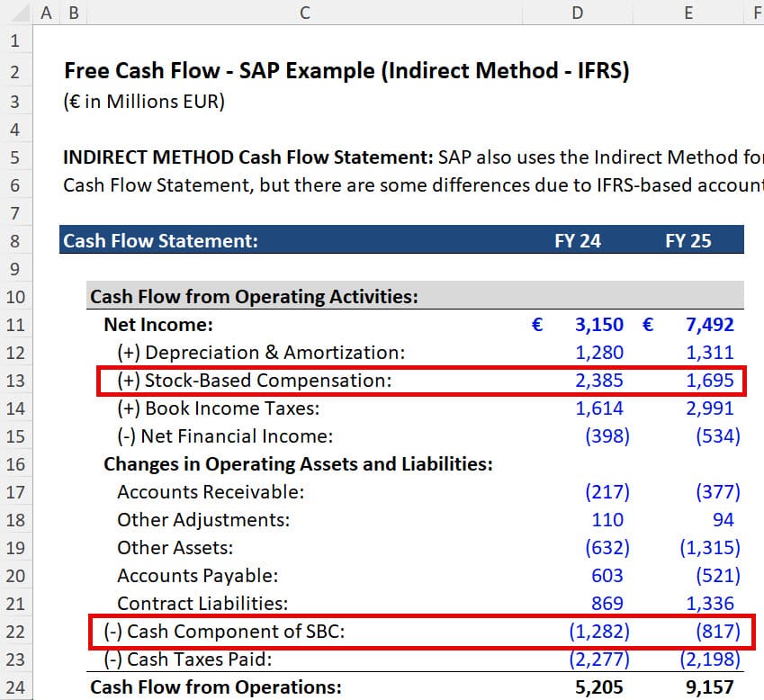
Task: Click the 'Accounts Payable:' label
Action: pyautogui.click(x=197, y=576)
